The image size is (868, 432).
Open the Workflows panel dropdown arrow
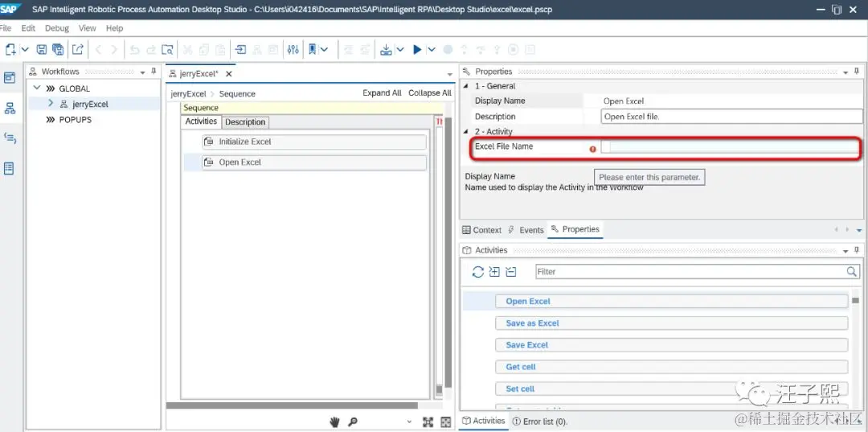point(142,72)
